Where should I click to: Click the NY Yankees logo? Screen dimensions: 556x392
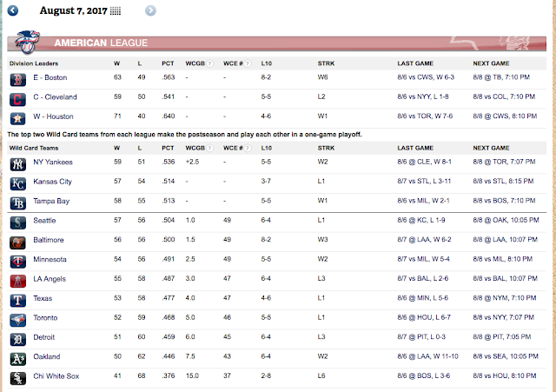[x=17, y=164]
